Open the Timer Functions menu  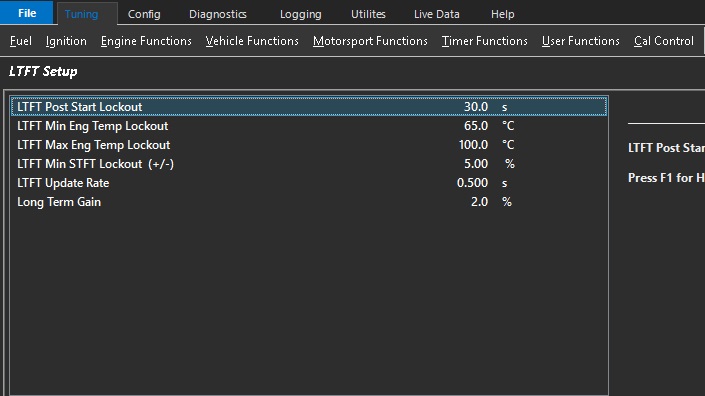[484, 41]
